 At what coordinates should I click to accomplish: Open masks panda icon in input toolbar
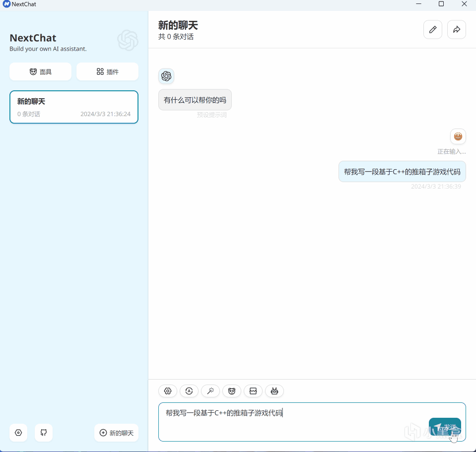point(232,391)
